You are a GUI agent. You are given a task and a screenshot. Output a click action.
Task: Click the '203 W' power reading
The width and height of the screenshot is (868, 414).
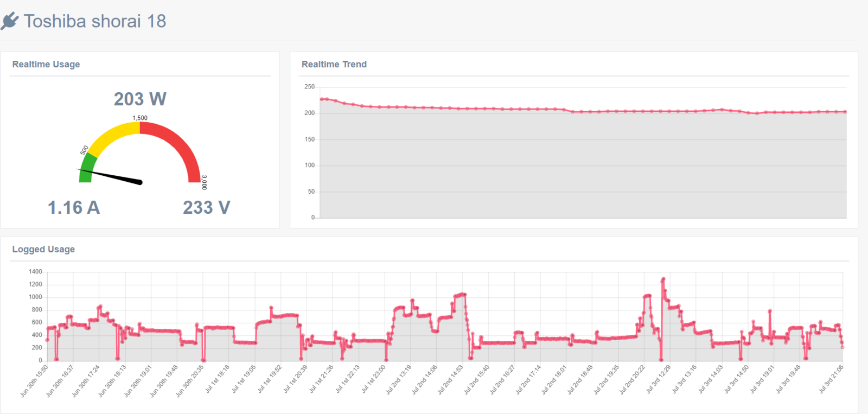(140, 99)
